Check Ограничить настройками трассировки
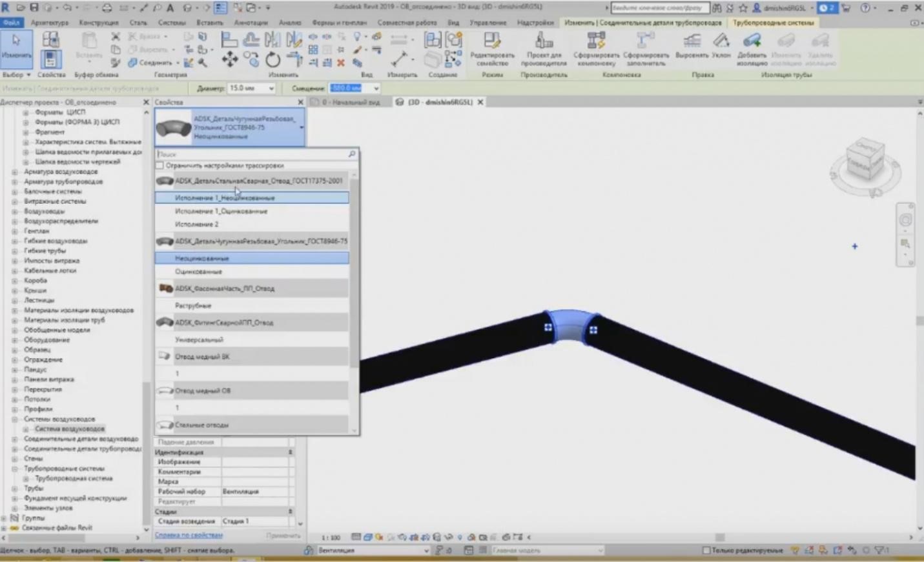924x562 pixels. coord(159,165)
